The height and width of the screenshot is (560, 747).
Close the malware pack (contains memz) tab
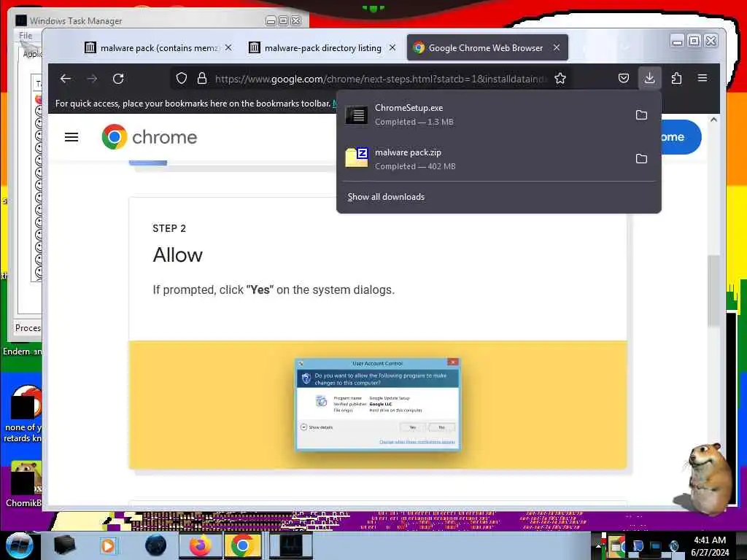click(x=228, y=47)
